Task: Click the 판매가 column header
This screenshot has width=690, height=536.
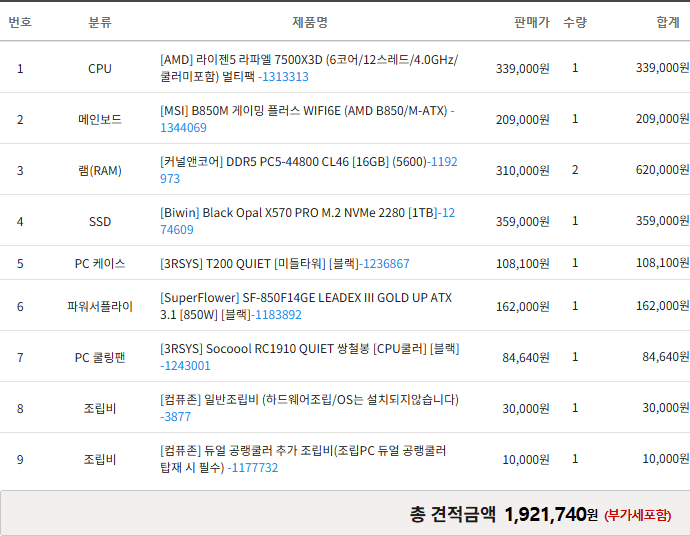Action: tap(532, 22)
